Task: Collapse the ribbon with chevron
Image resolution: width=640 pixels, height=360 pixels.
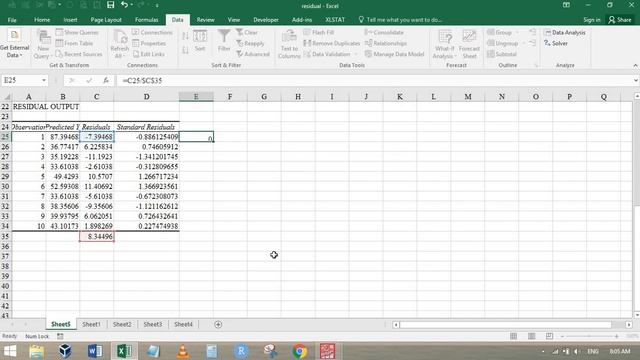Action: pyautogui.click(x=635, y=66)
